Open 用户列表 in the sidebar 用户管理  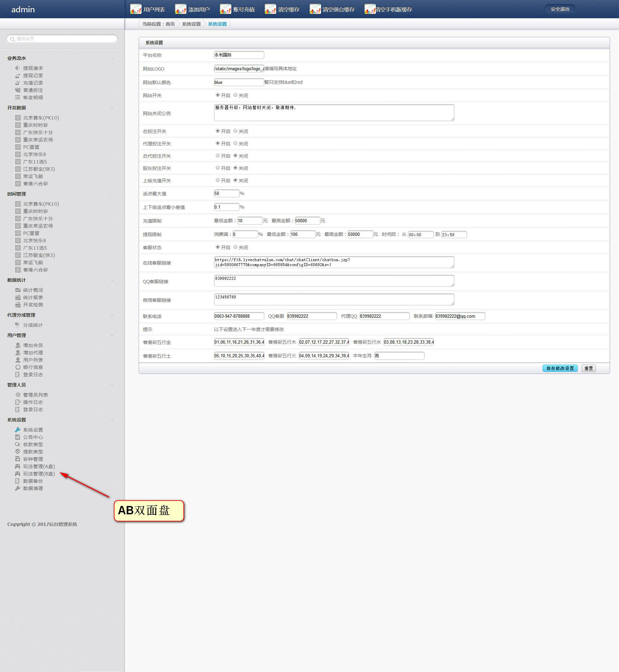click(x=33, y=360)
